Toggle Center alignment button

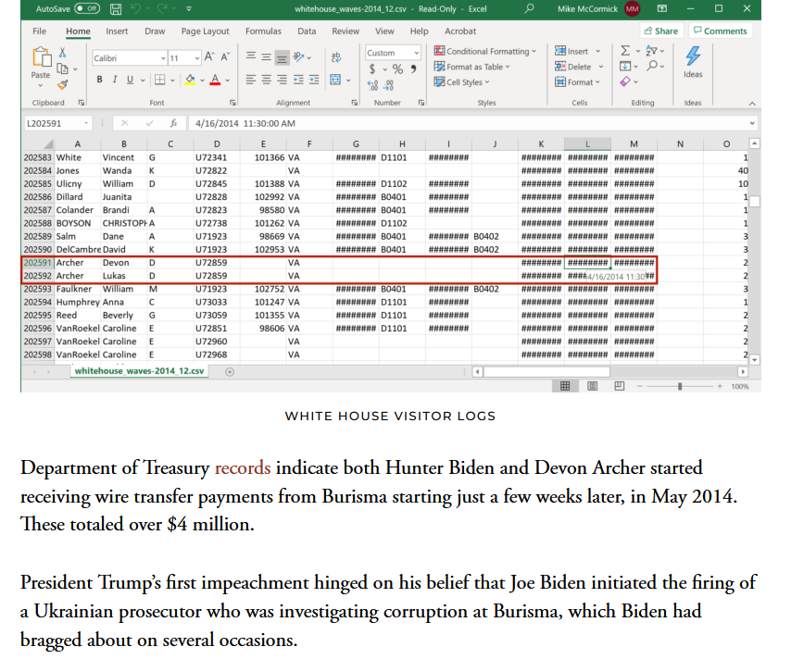click(267, 80)
